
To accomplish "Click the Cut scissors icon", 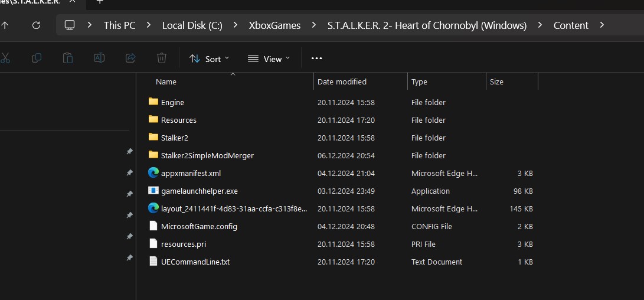I will pos(5,58).
